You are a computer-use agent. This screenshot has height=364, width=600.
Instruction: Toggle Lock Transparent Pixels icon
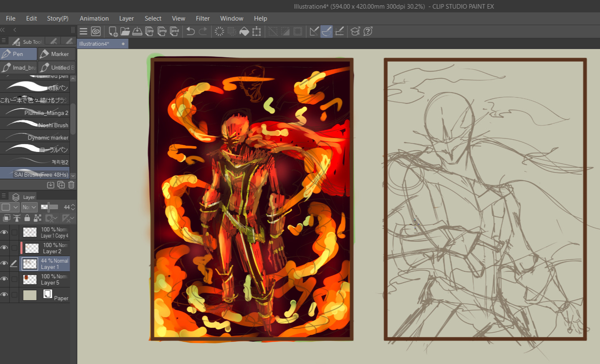(x=37, y=218)
